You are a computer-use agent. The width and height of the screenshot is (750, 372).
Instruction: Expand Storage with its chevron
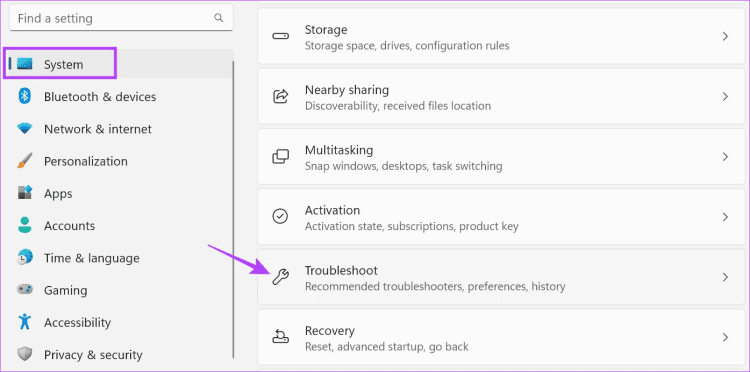click(725, 36)
